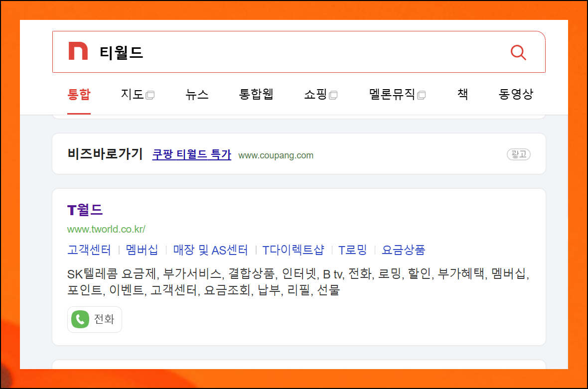588x389 pixels.
Task: Open the 멤버십 sublink
Action: [142, 250]
